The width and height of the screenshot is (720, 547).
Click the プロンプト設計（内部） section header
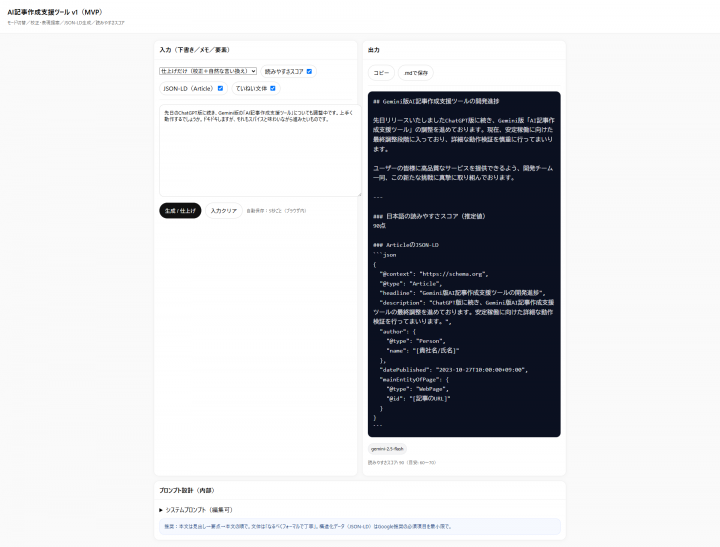(186, 490)
